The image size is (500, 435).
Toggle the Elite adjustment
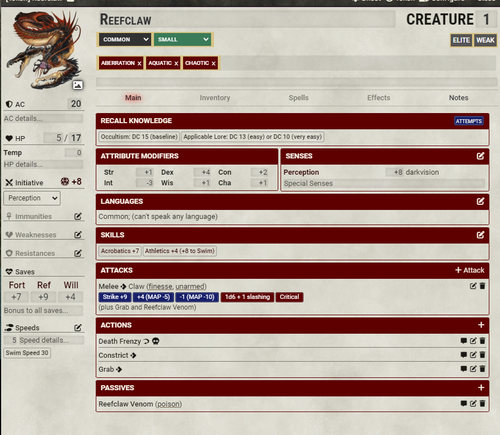[461, 40]
